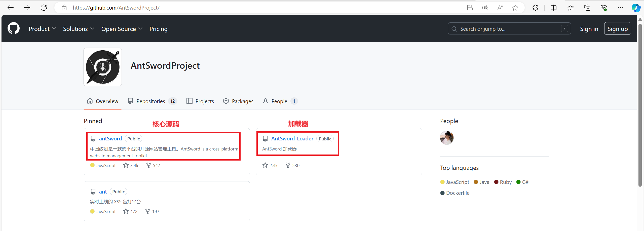Image resolution: width=644 pixels, height=231 pixels.
Task: Open the apps grid icon in address bar
Action: [x=470, y=8]
